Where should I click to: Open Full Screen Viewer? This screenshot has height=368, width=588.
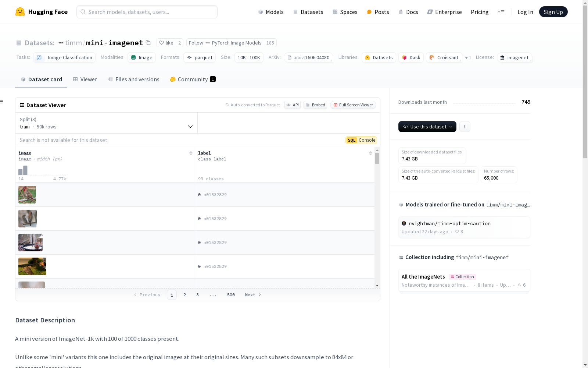353,105
